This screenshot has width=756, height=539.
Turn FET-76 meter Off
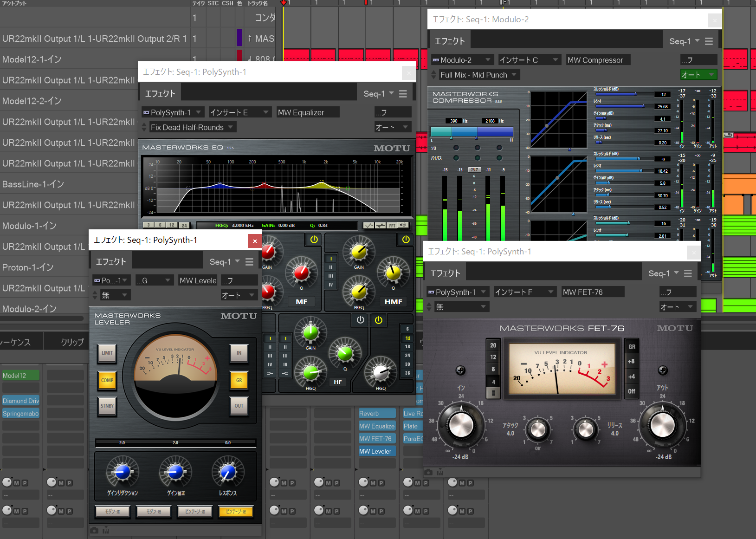point(631,391)
